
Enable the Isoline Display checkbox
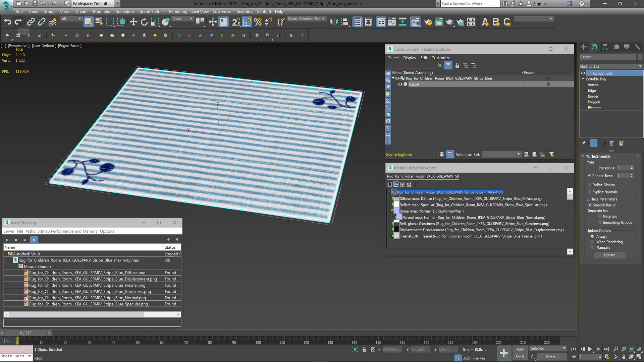coord(589,185)
